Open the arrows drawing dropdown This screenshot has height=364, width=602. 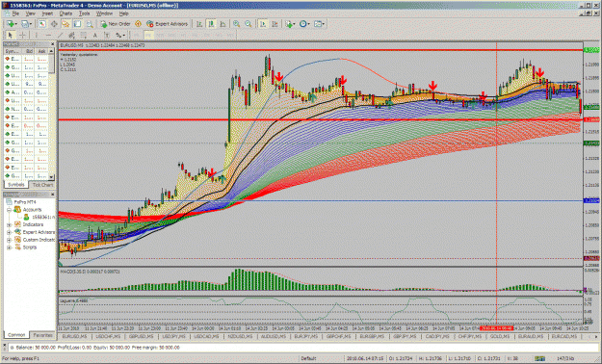coord(120,35)
